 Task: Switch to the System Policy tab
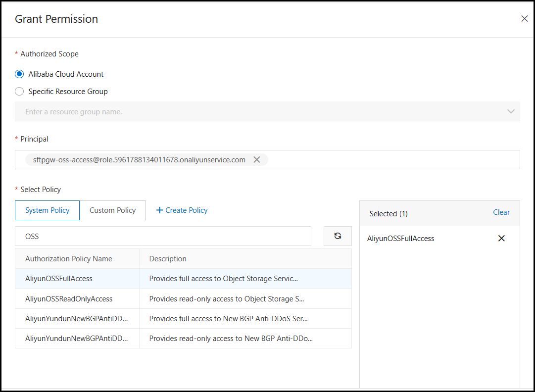(x=48, y=210)
